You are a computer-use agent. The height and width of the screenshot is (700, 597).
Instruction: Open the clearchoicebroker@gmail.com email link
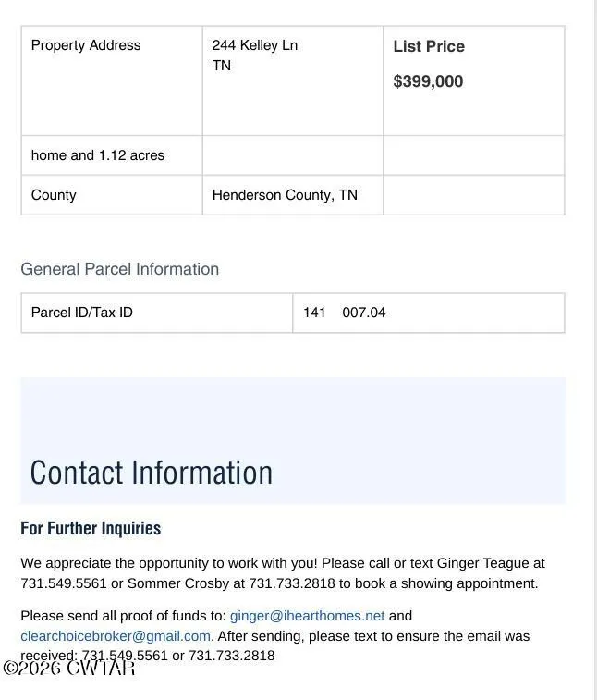116,636
